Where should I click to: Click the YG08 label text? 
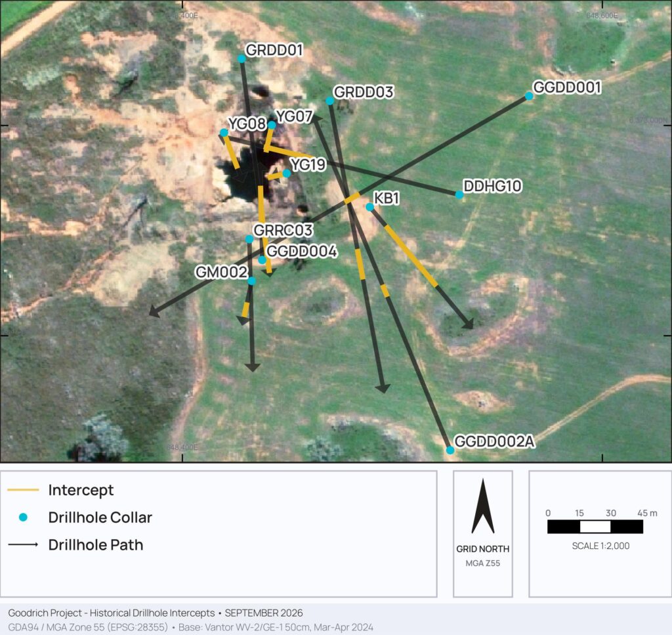tap(247, 124)
